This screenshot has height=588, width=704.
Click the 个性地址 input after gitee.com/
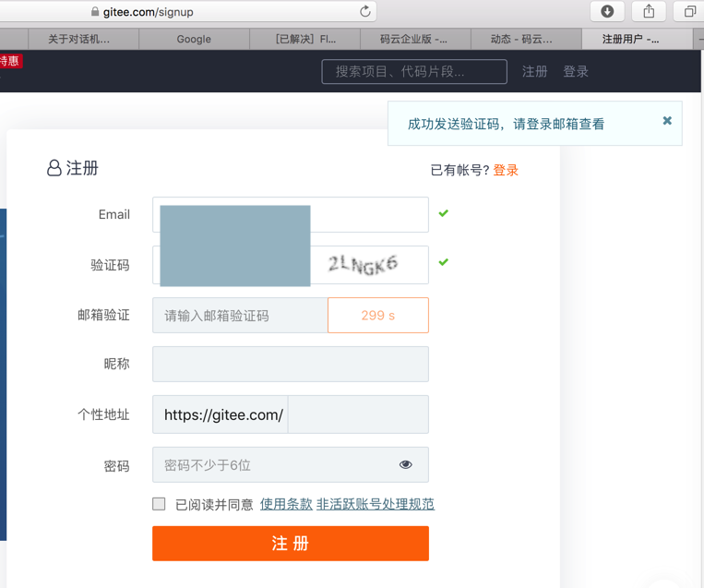click(358, 414)
